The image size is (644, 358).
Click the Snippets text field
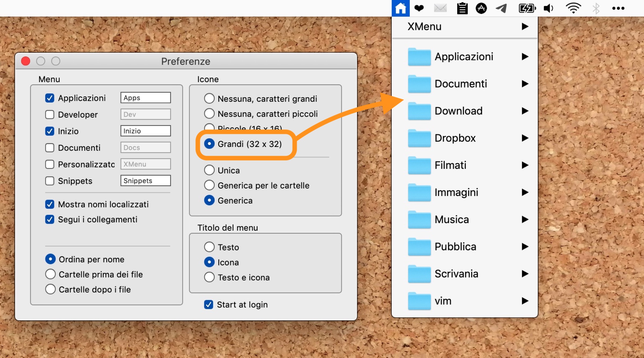(145, 181)
